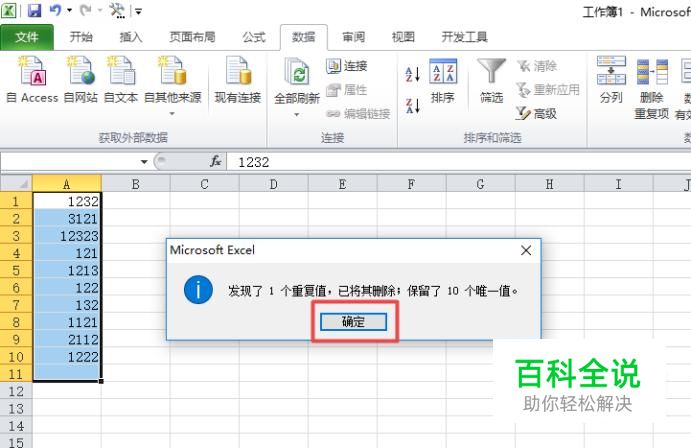Viewport: 691px width, 448px height.
Task: Click the 编辑链接 edit links button
Action: click(358, 114)
